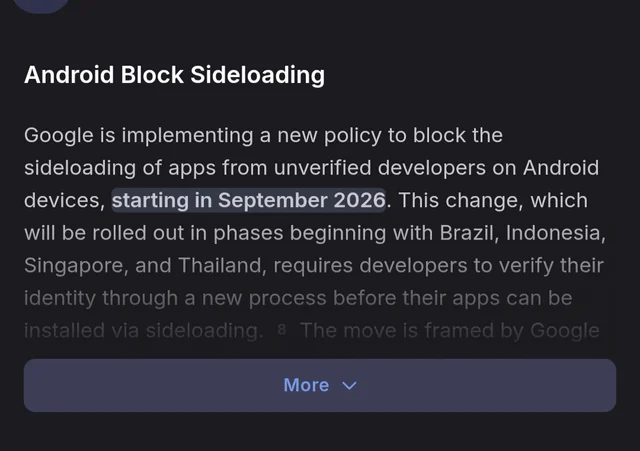Click the word "Thailand" in the summary

215,266
